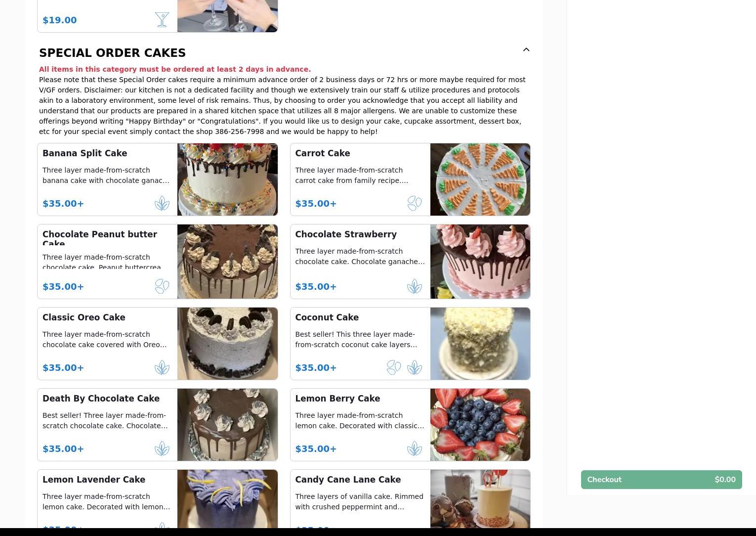Open the Classic Oreo Cake photo
This screenshot has height=536, width=756.
[x=227, y=344]
